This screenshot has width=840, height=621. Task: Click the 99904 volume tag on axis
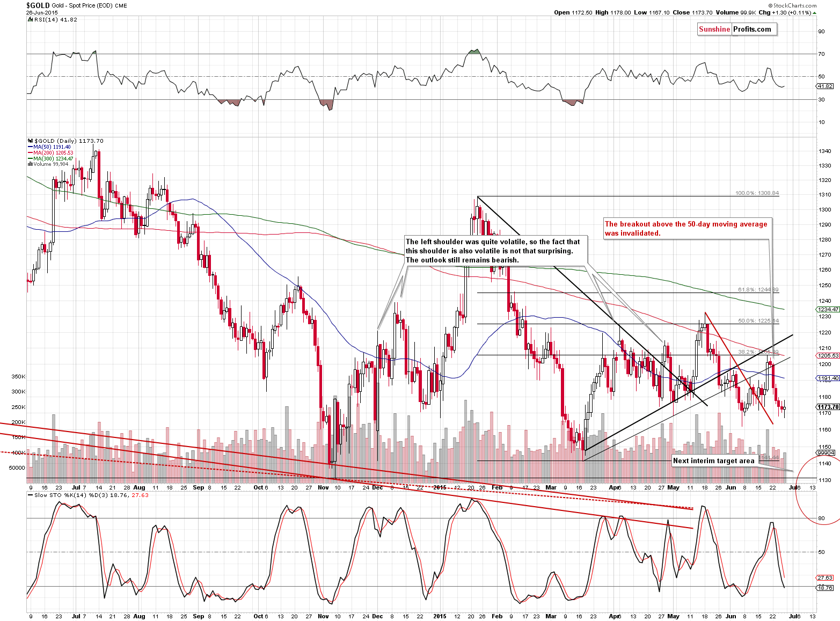coord(826,453)
